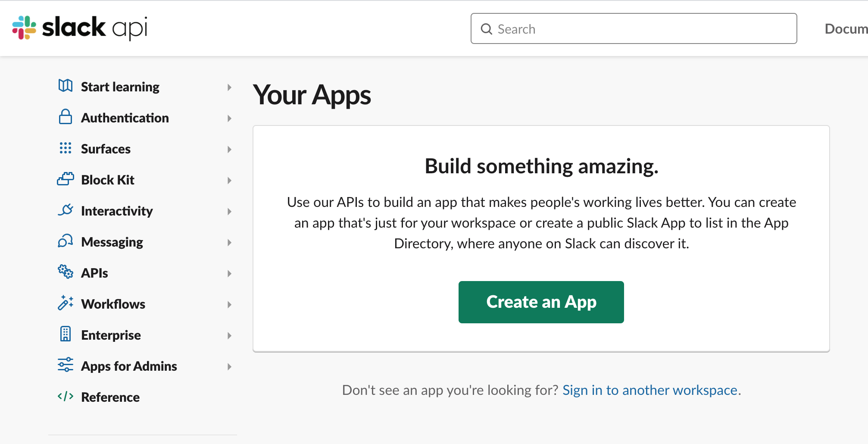Focus the Search input field
The height and width of the screenshot is (444, 868).
click(634, 28)
